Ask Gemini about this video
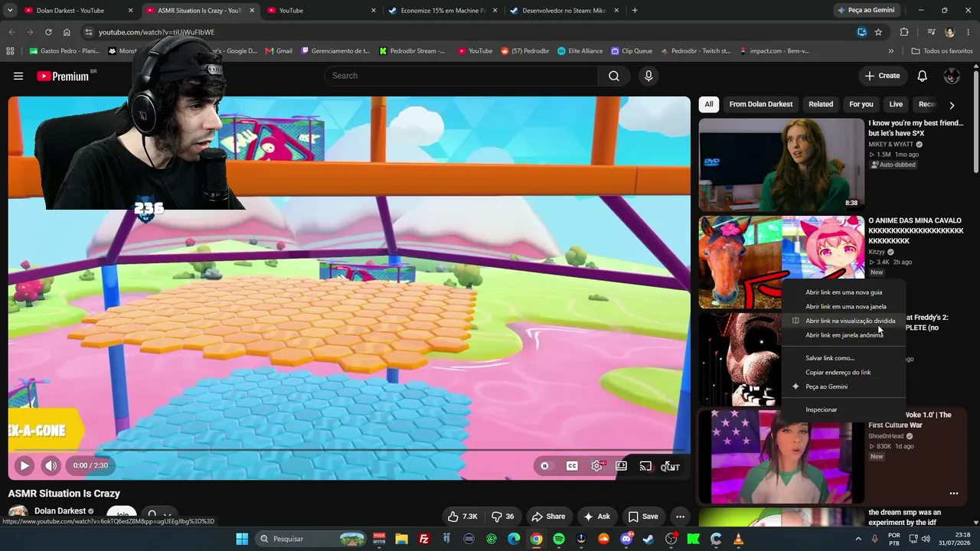Image resolution: width=980 pixels, height=551 pixels. click(597, 517)
